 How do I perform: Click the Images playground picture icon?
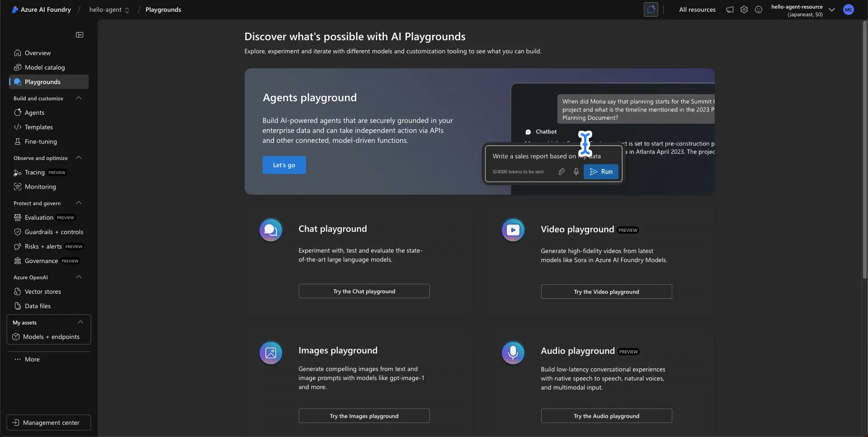[271, 353]
